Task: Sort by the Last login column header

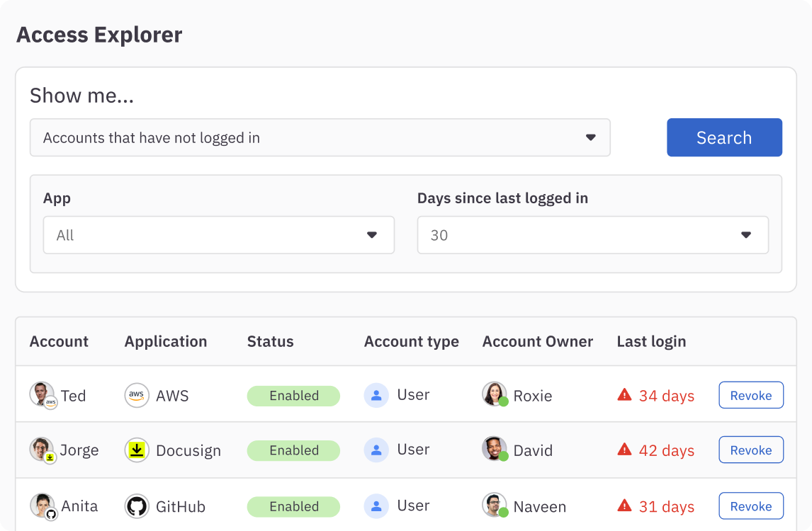Action: click(x=651, y=341)
